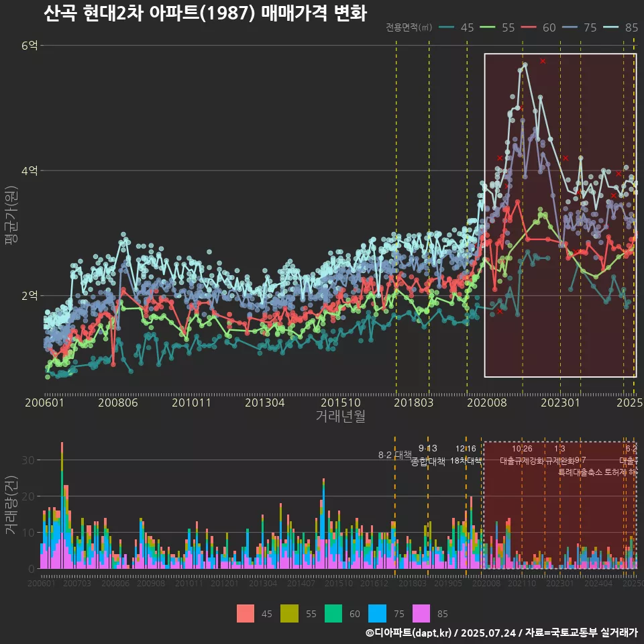
Task: Click the 거래량(건) axis title
Action: coord(11,506)
